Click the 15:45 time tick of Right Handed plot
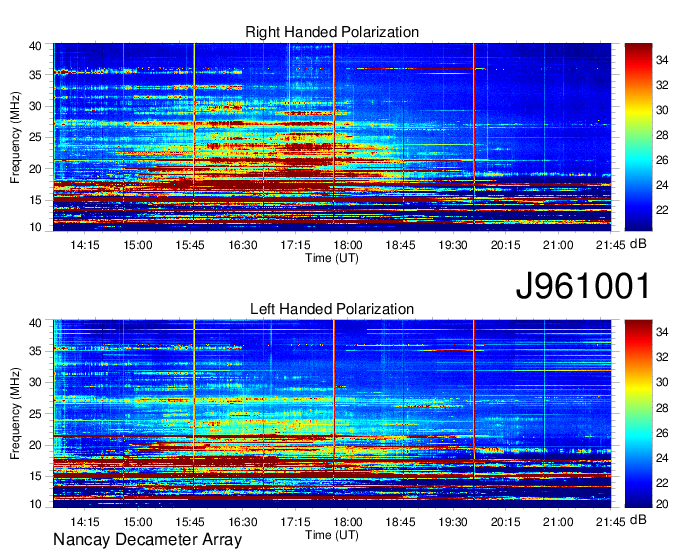 tap(190, 245)
